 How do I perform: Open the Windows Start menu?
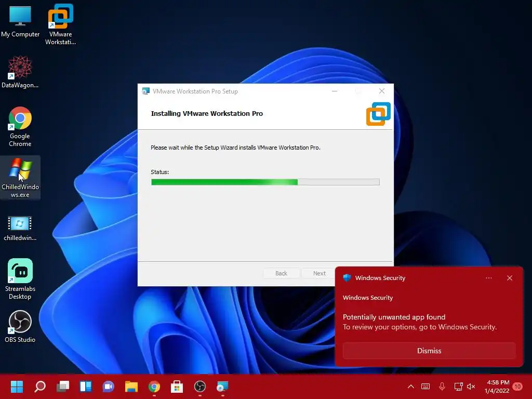[x=17, y=387]
